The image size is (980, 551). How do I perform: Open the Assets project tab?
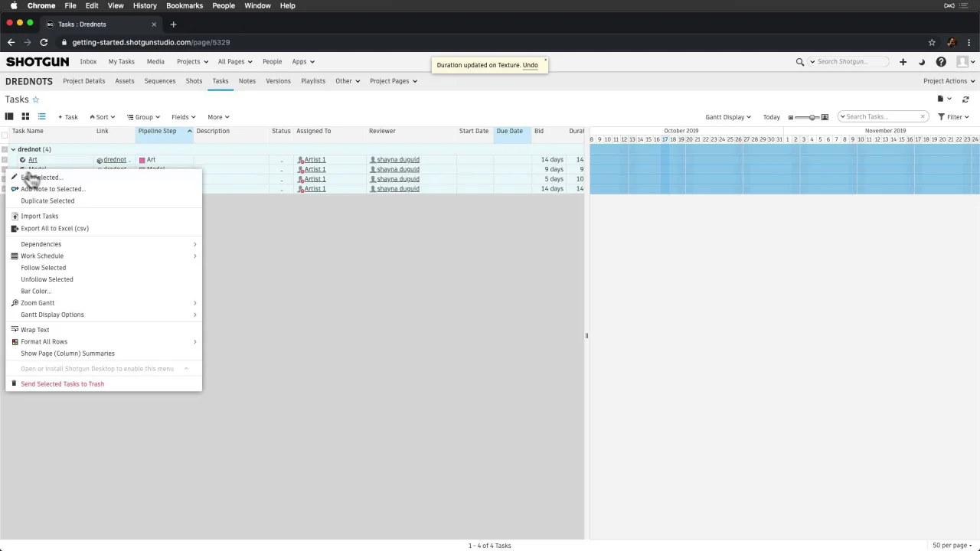click(125, 81)
